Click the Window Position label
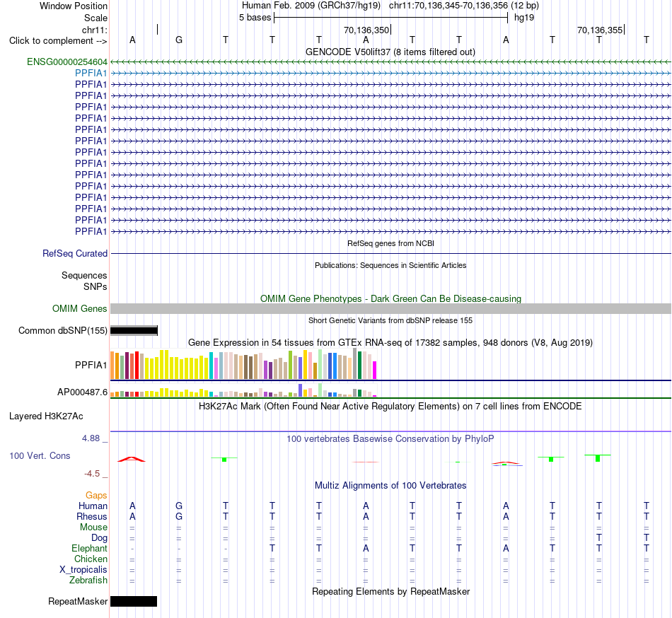Image resolution: width=672 pixels, height=618 pixels. [x=74, y=6]
